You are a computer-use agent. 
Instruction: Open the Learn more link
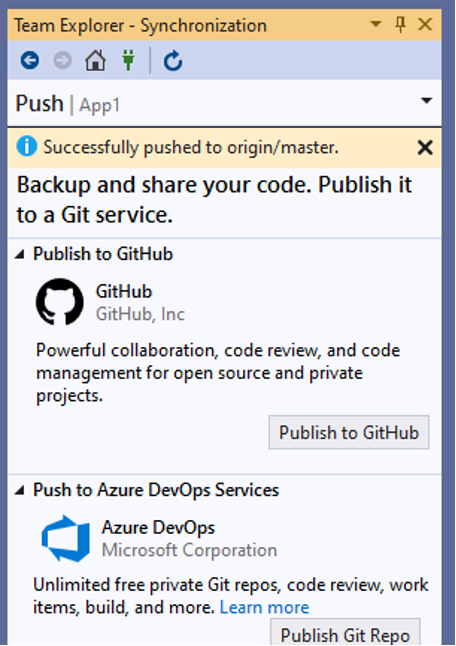264,607
